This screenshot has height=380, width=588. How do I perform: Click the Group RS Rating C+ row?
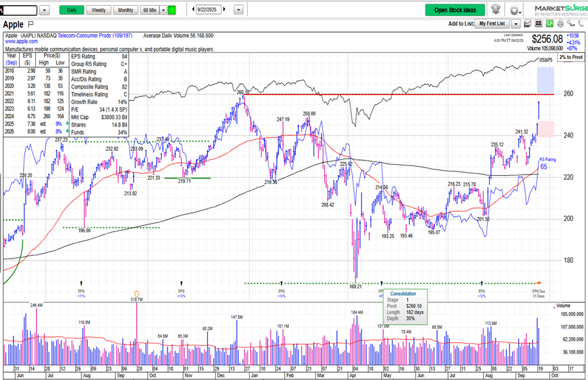[x=99, y=64]
